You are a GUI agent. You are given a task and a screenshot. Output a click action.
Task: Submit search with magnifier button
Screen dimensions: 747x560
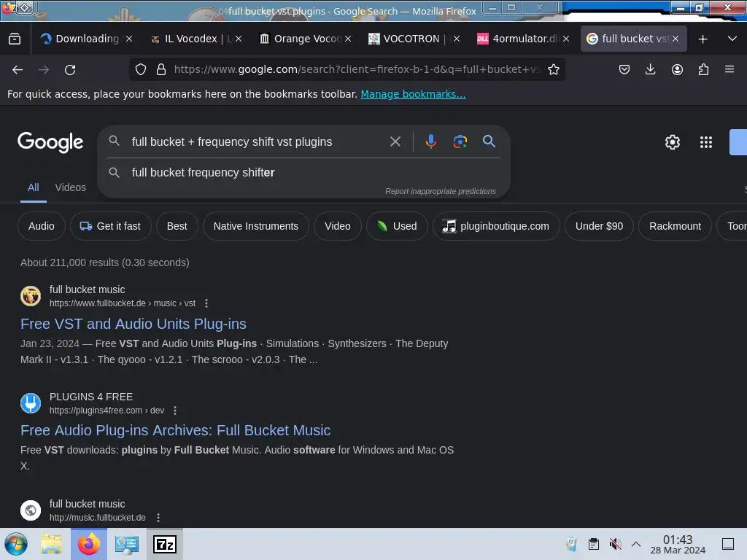tap(489, 141)
